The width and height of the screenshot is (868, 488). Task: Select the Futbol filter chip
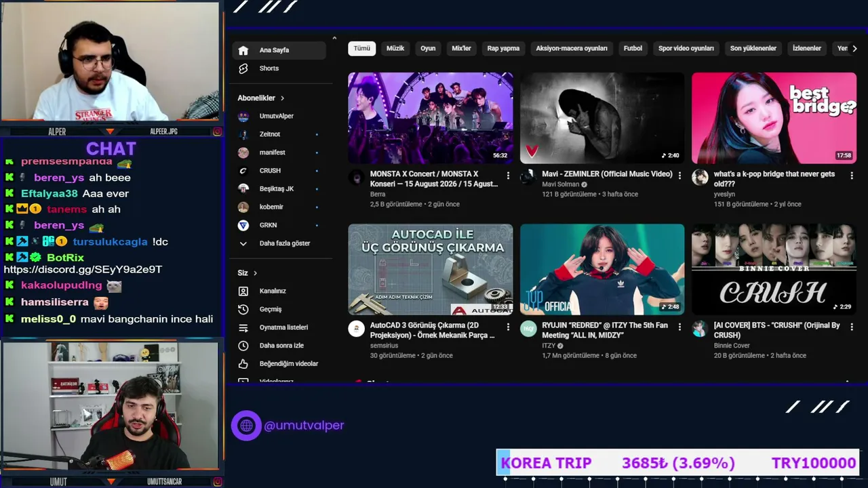pos(633,49)
